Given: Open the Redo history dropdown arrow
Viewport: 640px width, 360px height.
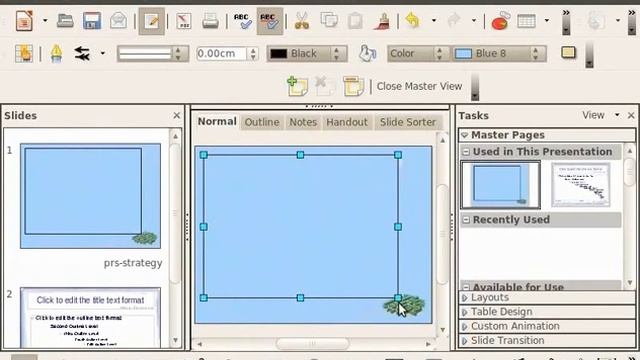Looking at the screenshot, I should tap(474, 20).
